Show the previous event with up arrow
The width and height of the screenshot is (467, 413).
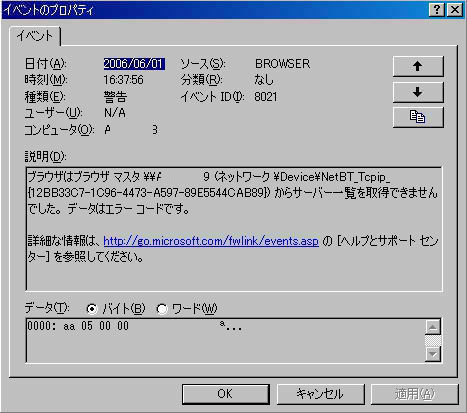(418, 66)
